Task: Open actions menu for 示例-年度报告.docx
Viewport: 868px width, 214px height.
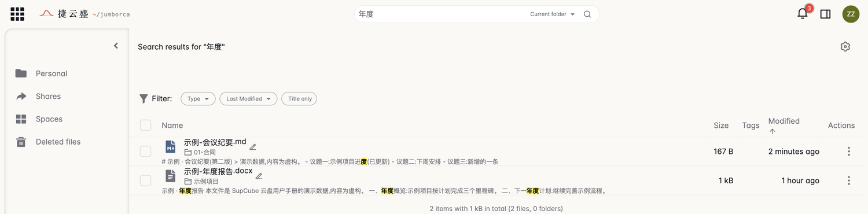Action: pyautogui.click(x=849, y=180)
